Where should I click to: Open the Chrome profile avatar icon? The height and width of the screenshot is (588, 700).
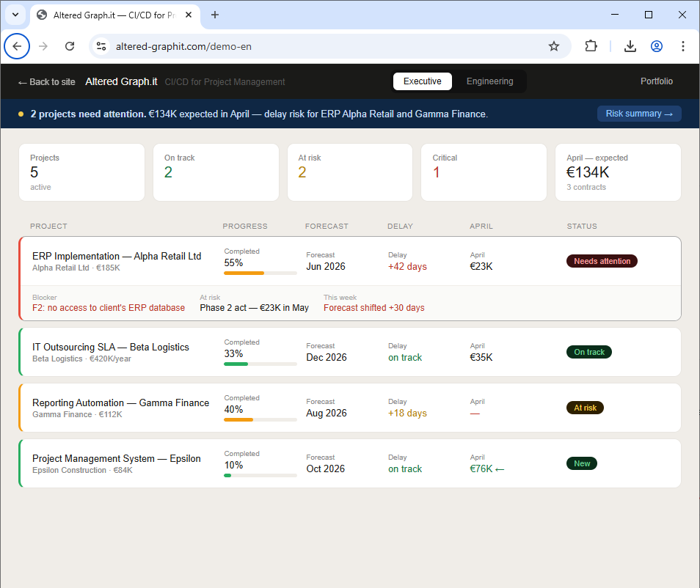656,46
